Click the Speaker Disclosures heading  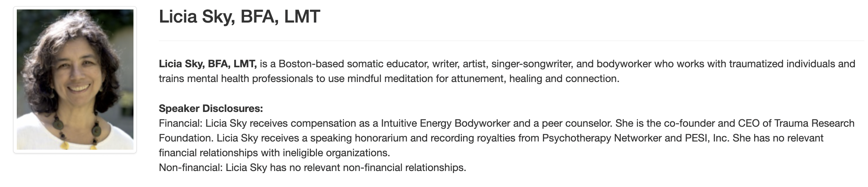[x=211, y=109]
